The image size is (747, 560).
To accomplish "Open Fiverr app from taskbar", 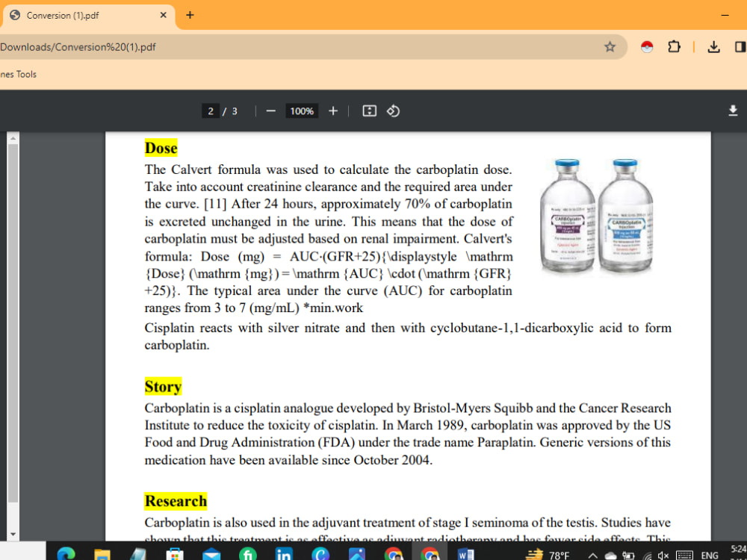I will point(247,554).
